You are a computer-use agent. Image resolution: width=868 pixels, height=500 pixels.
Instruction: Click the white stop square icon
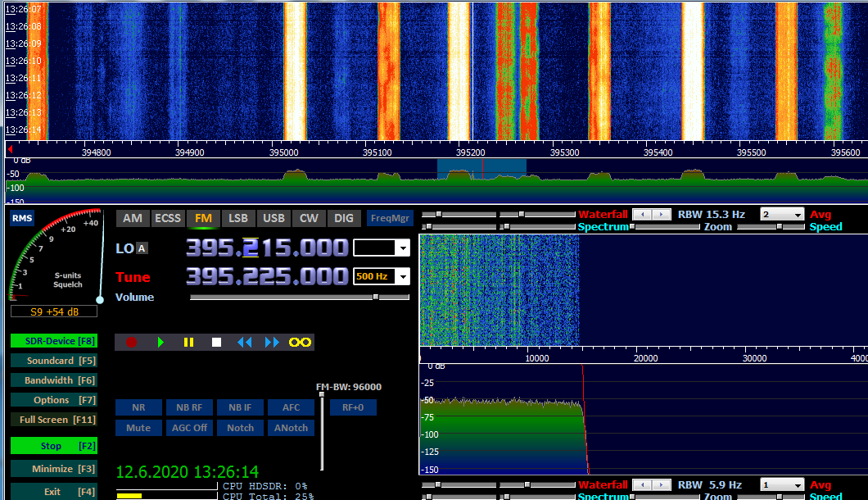216,342
